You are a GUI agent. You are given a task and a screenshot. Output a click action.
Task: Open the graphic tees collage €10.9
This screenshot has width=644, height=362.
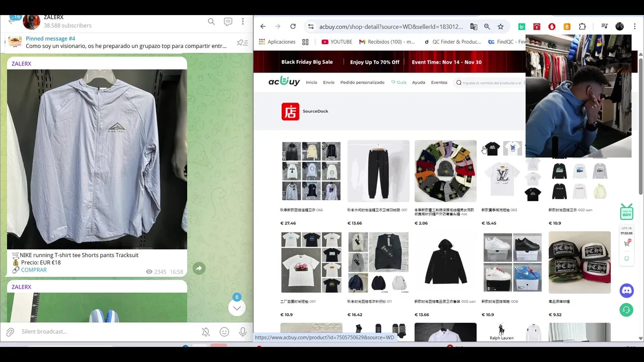click(311, 262)
